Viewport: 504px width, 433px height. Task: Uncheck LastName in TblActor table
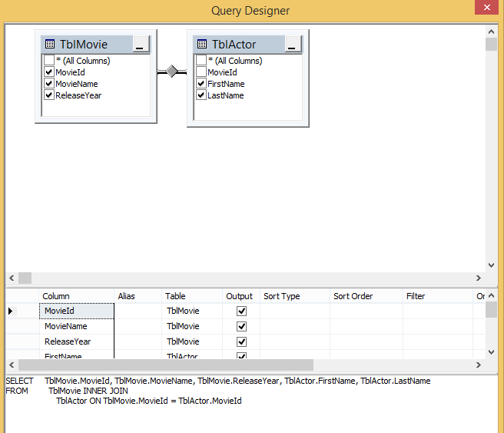(201, 95)
